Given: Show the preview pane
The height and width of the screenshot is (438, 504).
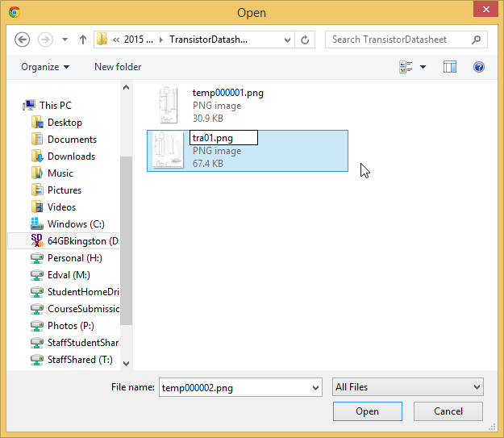Looking at the screenshot, I should 450,67.
